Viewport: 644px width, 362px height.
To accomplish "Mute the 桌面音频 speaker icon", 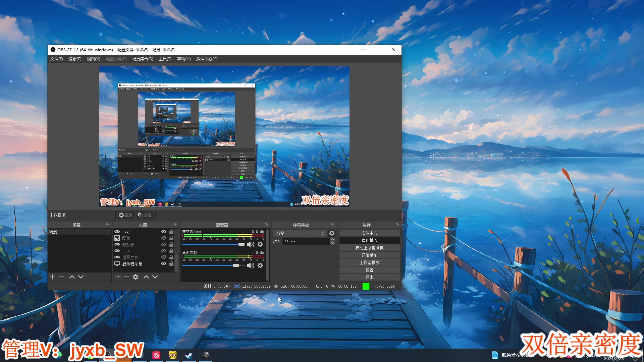I will click(x=250, y=265).
